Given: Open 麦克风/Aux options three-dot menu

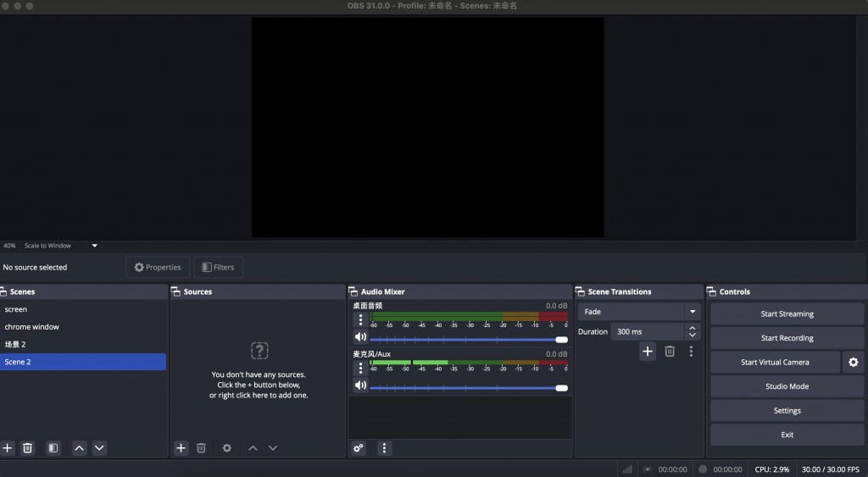Looking at the screenshot, I should pos(360,368).
